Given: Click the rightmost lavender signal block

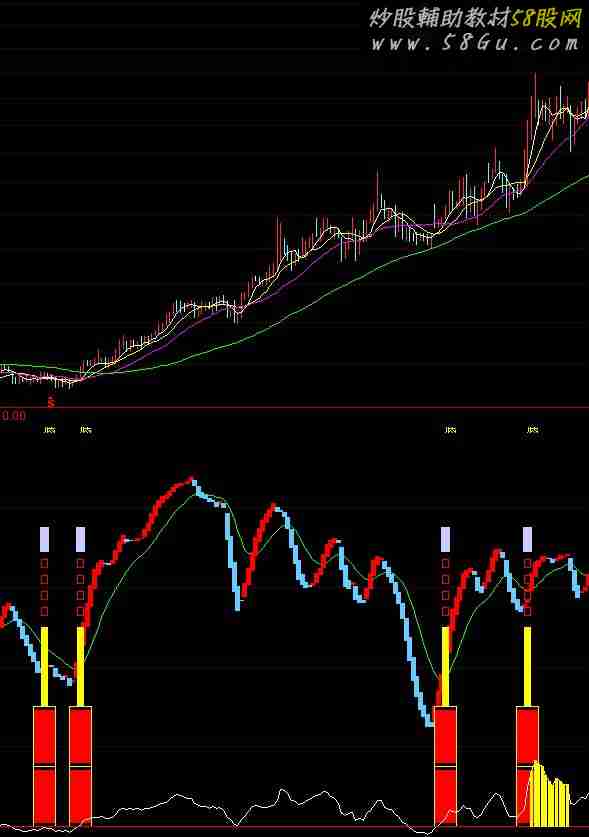Looking at the screenshot, I should (527, 539).
